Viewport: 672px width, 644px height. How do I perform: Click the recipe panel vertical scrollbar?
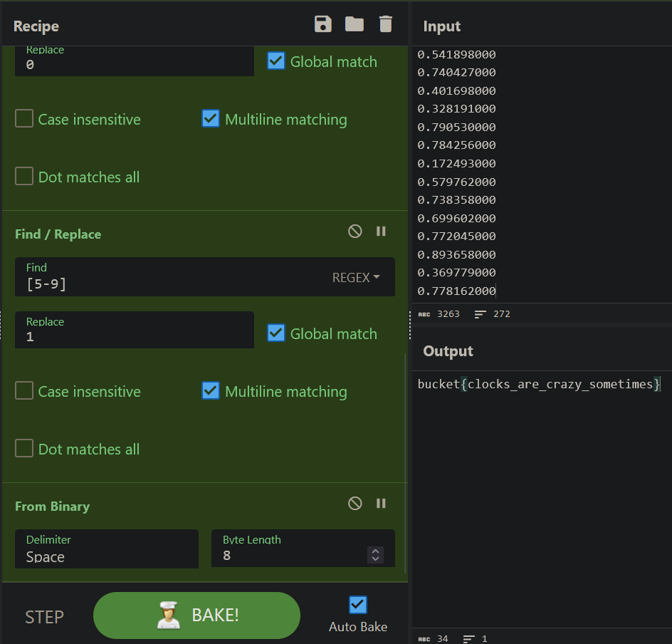[406, 463]
